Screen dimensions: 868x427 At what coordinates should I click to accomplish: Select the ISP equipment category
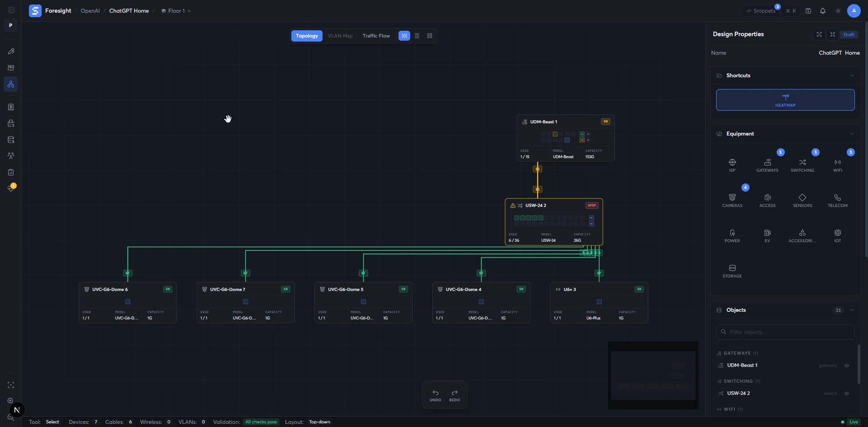click(x=732, y=165)
